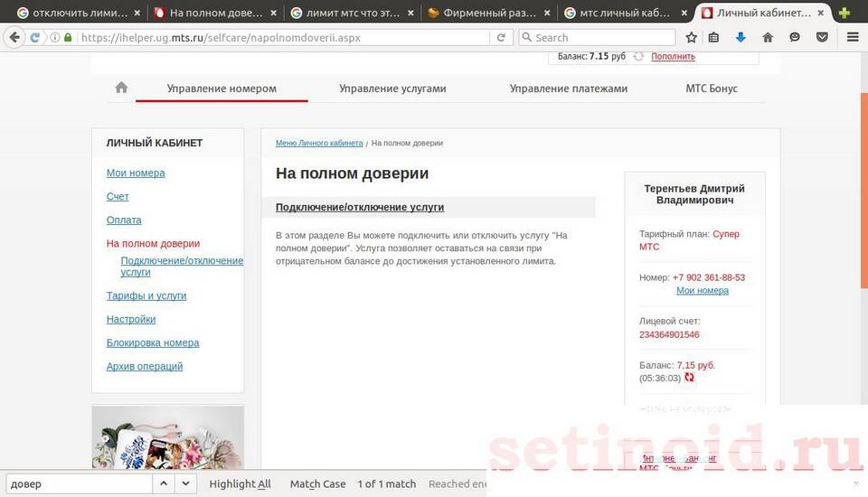This screenshot has height=497, width=868.
Task: Refresh balance icon in top header
Action: 639,56
